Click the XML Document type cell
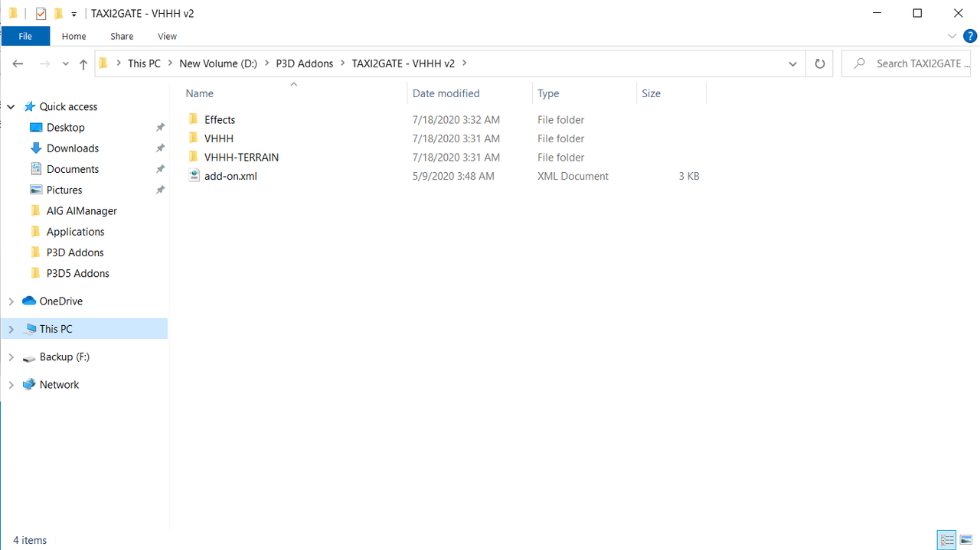 click(x=573, y=176)
